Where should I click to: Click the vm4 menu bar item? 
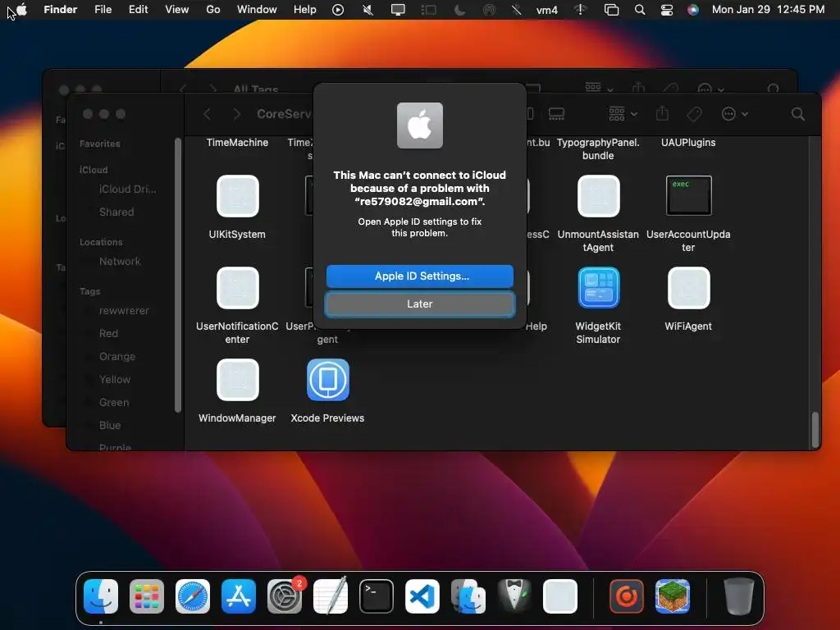coord(547,10)
